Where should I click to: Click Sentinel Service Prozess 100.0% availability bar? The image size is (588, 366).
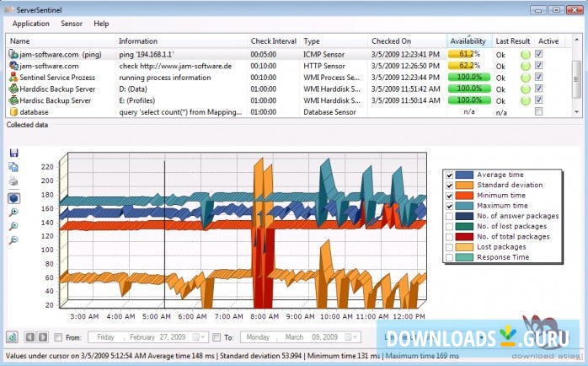coord(469,78)
